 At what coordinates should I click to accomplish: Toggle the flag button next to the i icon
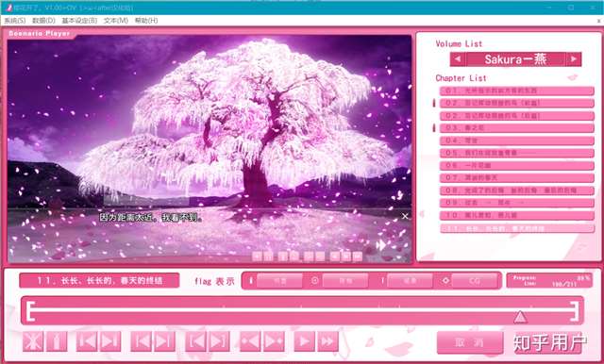click(x=279, y=281)
